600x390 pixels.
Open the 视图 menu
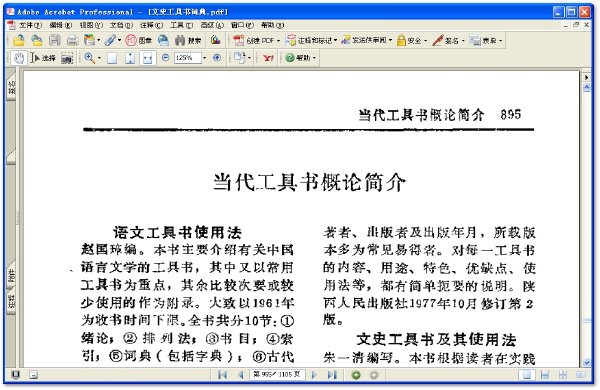click(x=91, y=25)
